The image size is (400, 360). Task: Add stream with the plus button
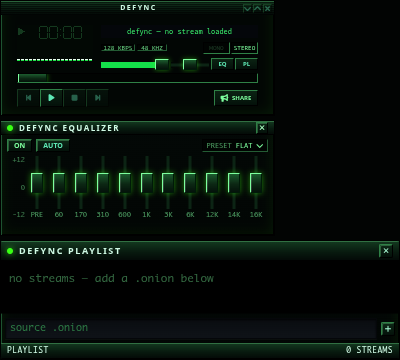pos(388,329)
